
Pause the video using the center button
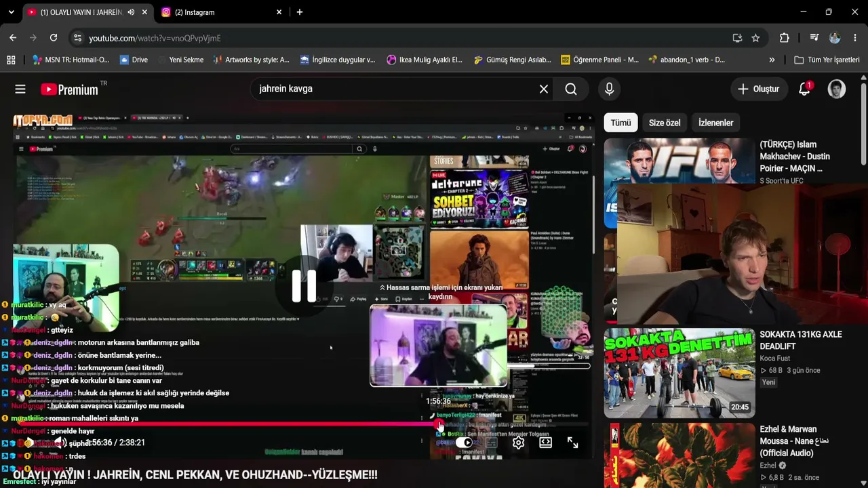point(303,285)
